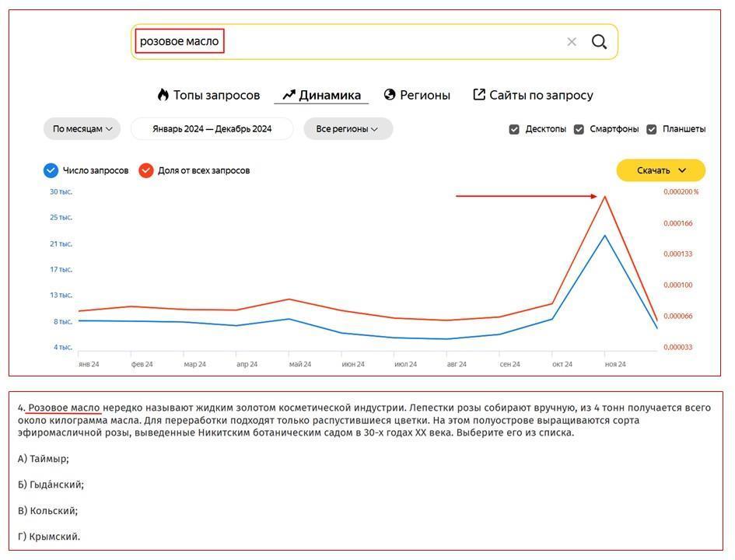Image resolution: width=735 pixels, height=560 pixels.
Task: Click the X to clear the search query
Action: (571, 40)
